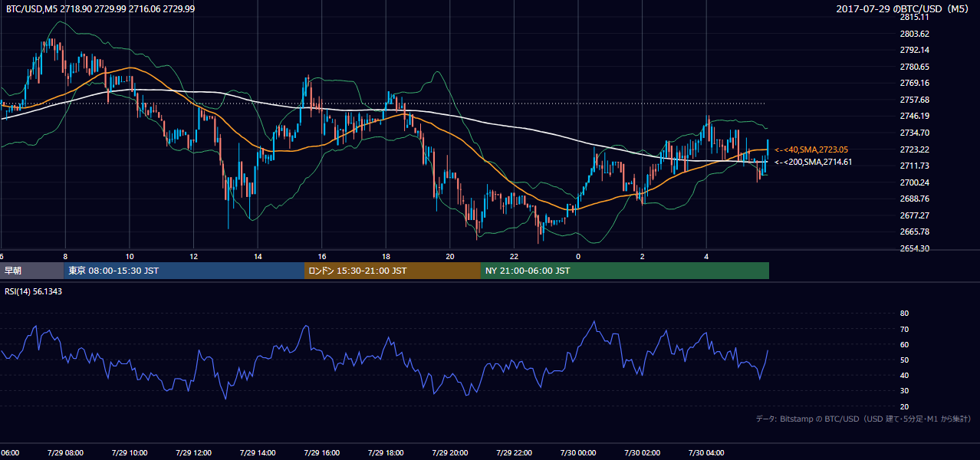This screenshot has height=460, width=980.
Task: Click price axis label 2780.65
Action: pyautogui.click(x=914, y=67)
